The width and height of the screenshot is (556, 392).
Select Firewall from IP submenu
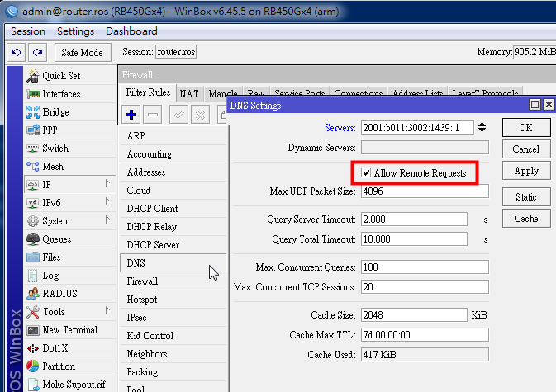pyautogui.click(x=173, y=281)
